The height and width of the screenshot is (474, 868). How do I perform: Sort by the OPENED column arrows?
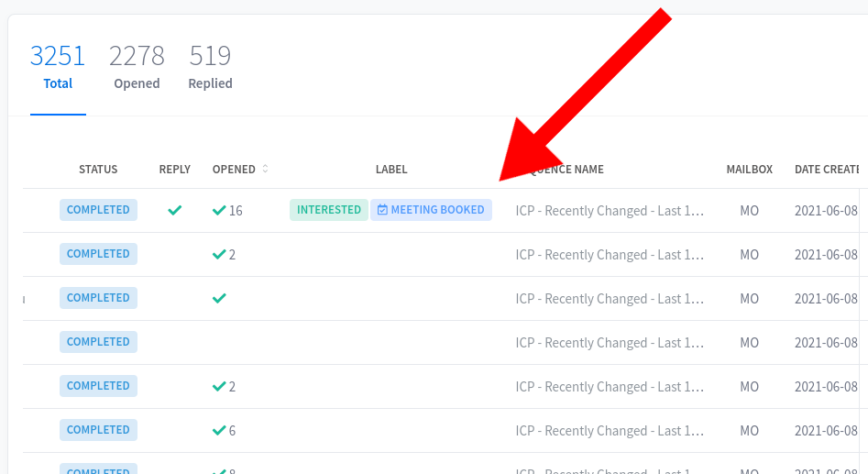265,169
